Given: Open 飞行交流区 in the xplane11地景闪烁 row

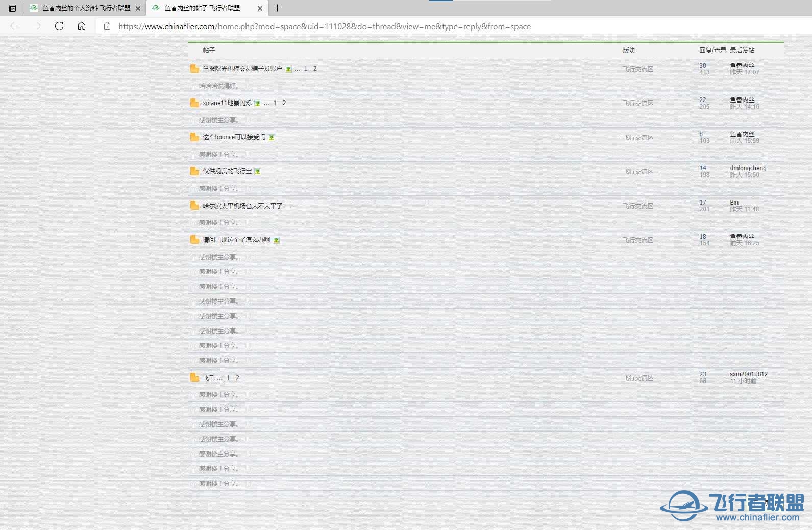Looking at the screenshot, I should pyautogui.click(x=638, y=103).
